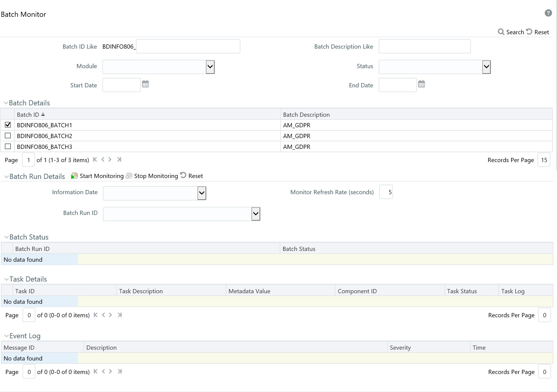Click the Batch Run Details Reset label
Image resolution: width=557 pixels, height=392 pixels.
tap(196, 176)
